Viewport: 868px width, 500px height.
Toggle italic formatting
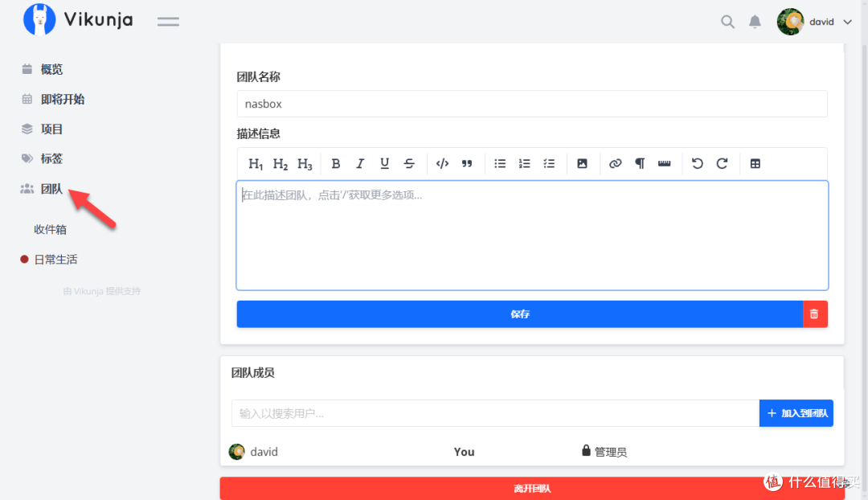point(360,163)
